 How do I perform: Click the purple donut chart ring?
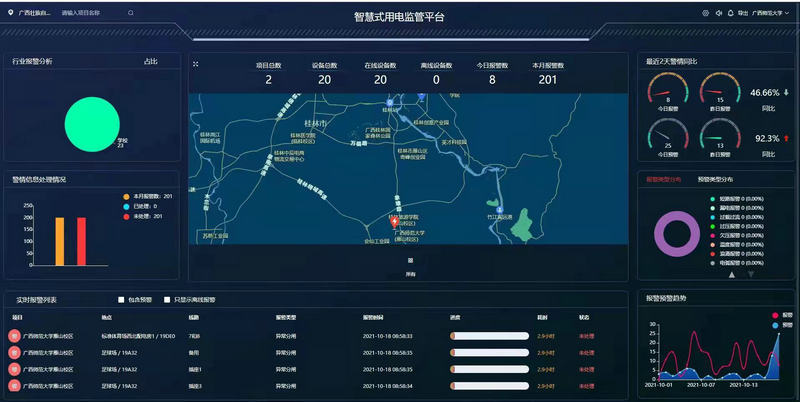coord(677,234)
